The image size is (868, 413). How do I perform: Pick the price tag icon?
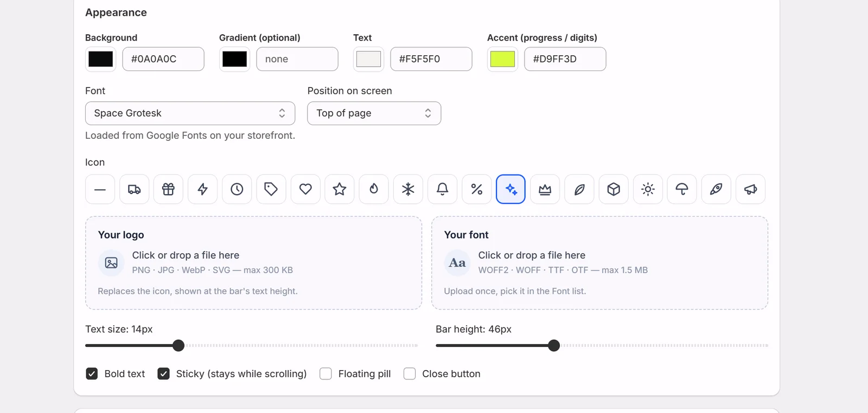[x=271, y=189]
